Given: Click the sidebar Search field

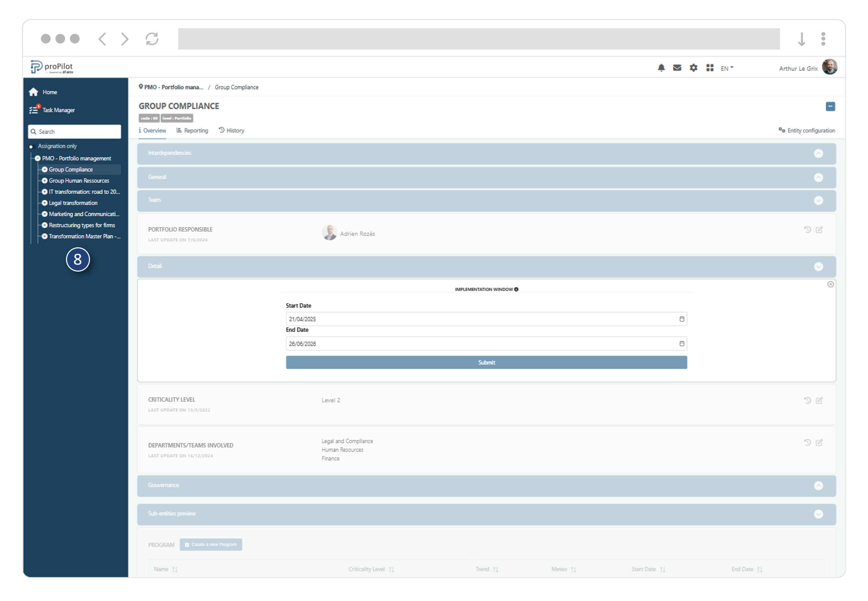Looking at the screenshot, I should pos(75,132).
